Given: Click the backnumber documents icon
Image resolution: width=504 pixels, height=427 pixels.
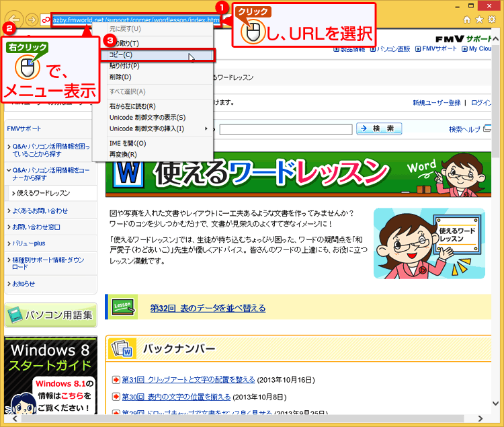Looking at the screenshot, I should tap(122, 348).
